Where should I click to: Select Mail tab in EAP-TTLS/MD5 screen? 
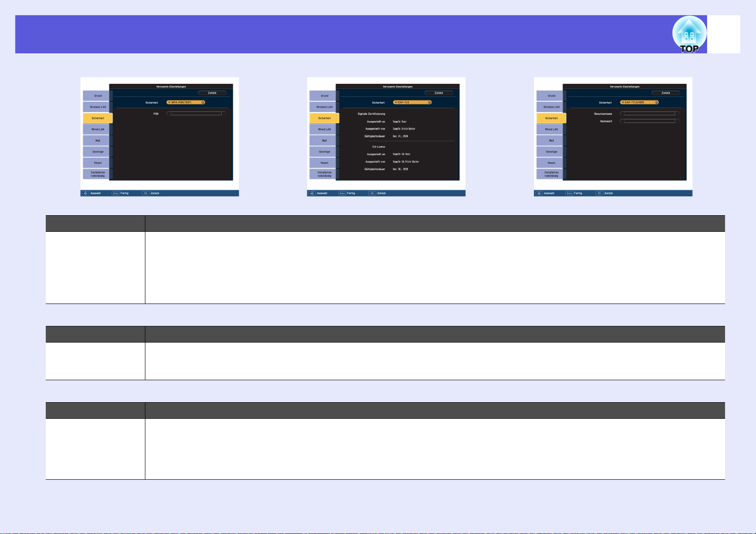click(x=551, y=140)
